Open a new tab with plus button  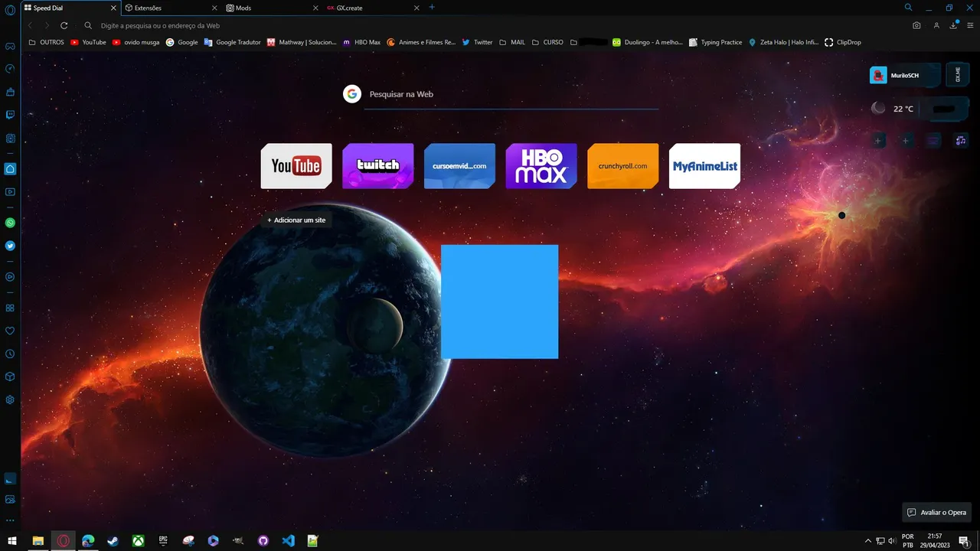point(432,7)
